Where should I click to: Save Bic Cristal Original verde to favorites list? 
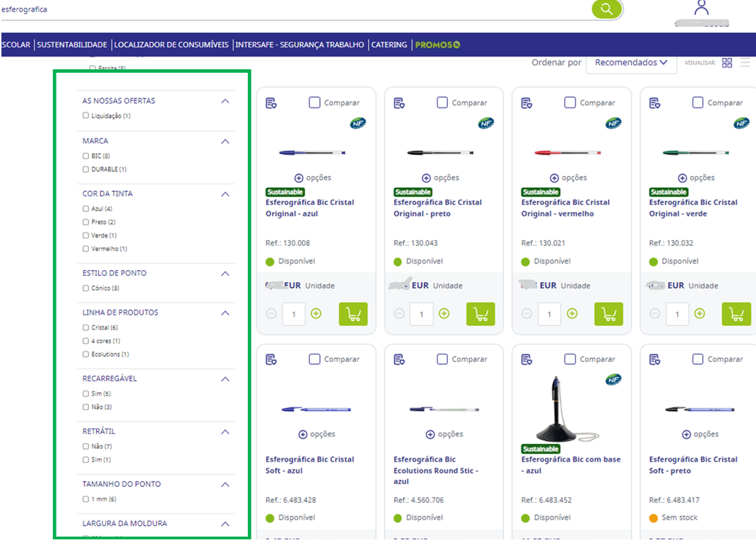coord(655,102)
